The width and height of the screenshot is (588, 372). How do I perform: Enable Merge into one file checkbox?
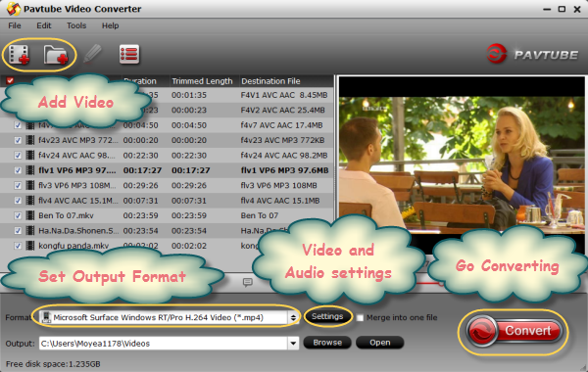tap(360, 318)
